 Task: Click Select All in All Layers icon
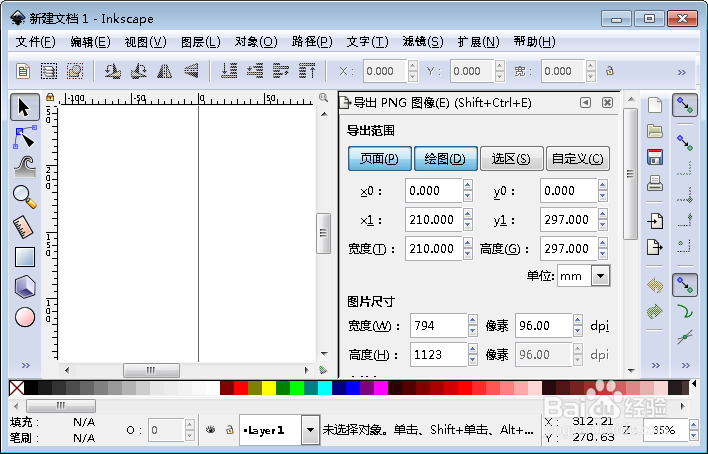click(x=49, y=71)
